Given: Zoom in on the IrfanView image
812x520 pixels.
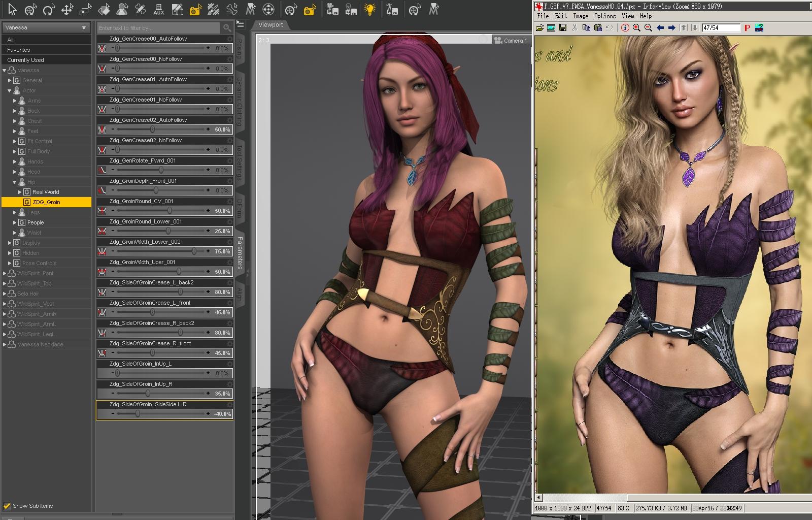Looking at the screenshot, I should point(636,28).
